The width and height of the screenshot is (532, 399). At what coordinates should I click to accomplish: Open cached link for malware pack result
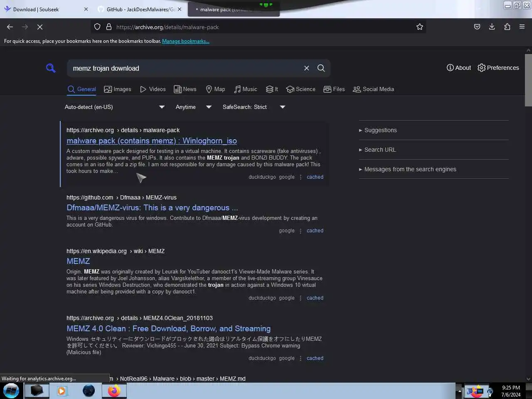[x=315, y=177]
